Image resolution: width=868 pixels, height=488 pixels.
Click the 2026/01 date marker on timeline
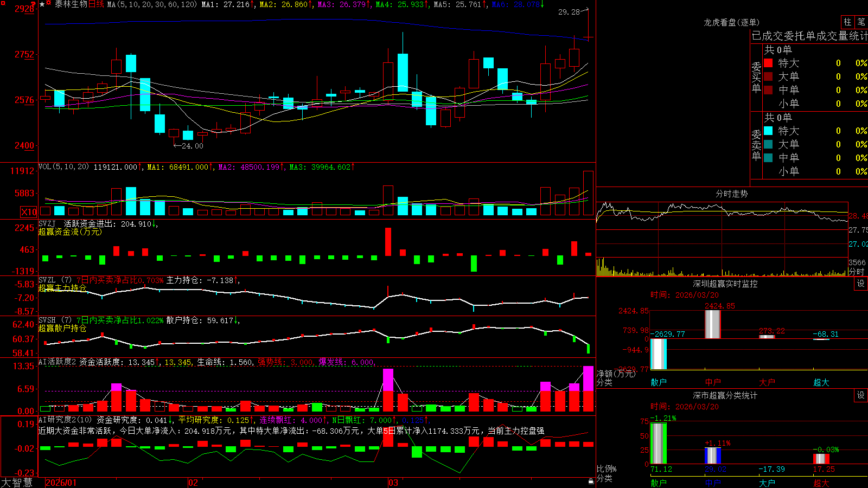tap(61, 483)
